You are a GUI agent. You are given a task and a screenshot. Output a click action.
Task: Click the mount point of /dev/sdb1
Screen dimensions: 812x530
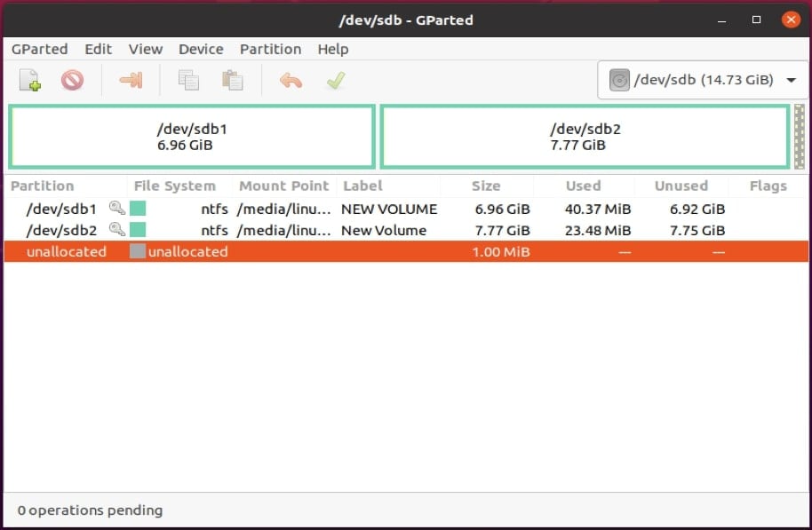tap(283, 210)
